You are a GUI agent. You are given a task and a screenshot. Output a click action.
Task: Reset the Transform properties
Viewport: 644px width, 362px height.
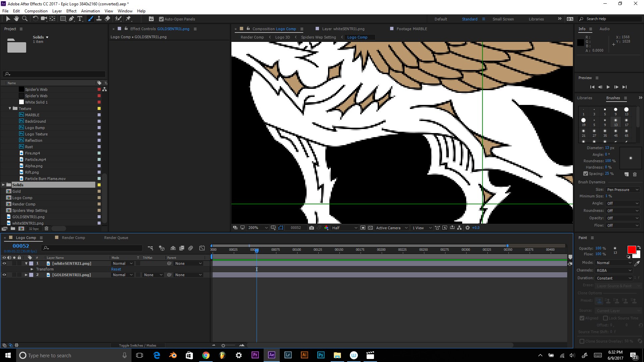point(116,269)
